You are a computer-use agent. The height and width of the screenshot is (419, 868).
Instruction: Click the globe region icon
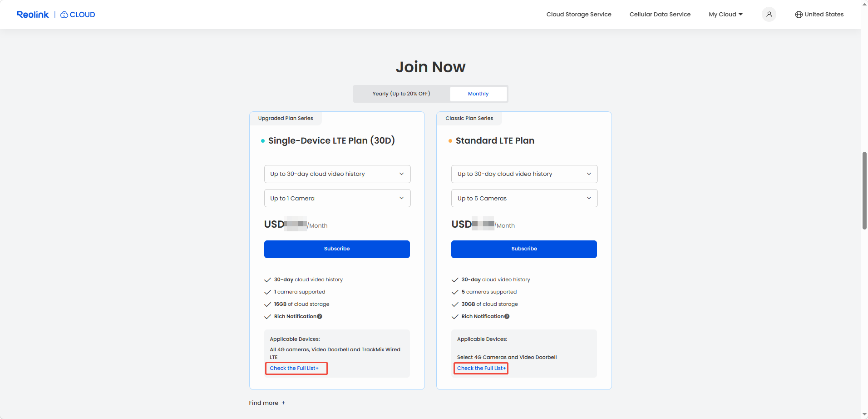pos(799,15)
